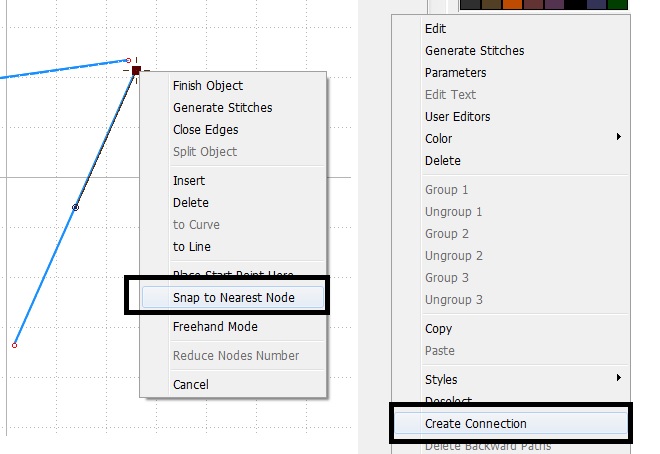Pick the dark green color swatch
This screenshot has height=454, width=660.
(617, 4)
